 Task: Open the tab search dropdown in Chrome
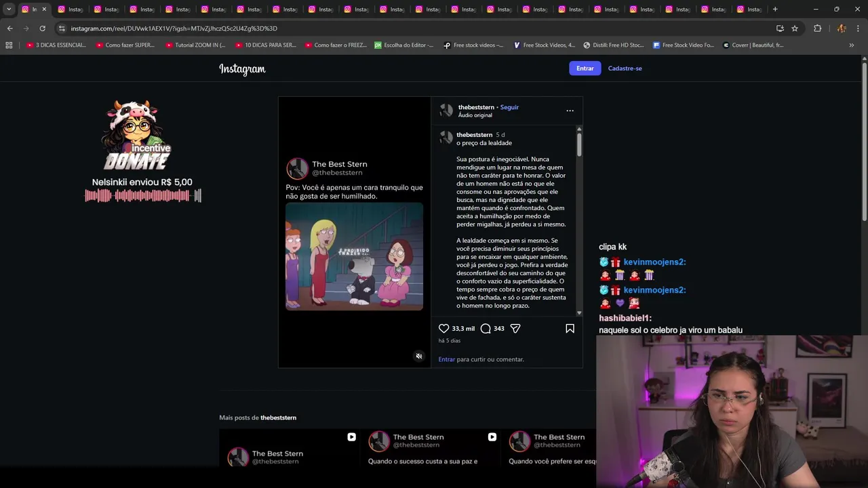[x=9, y=9]
